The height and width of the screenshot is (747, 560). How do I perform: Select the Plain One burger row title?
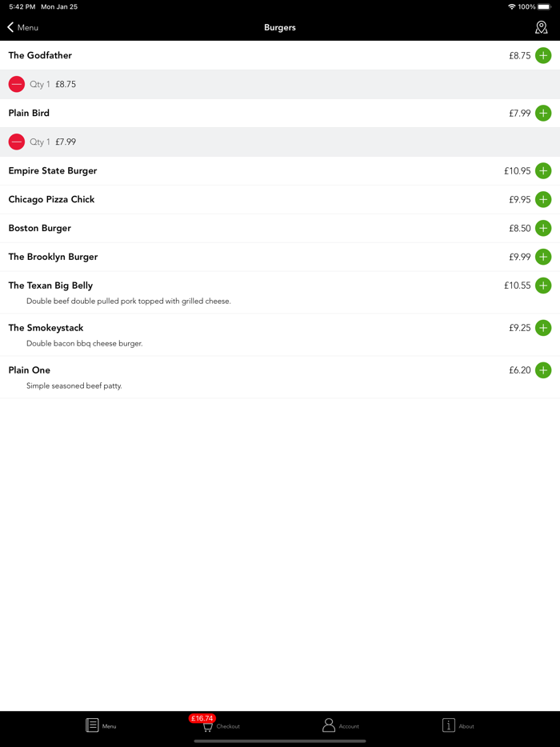[30, 370]
